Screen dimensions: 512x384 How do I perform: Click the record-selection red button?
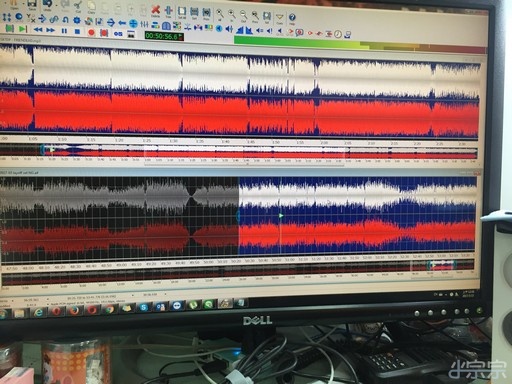pyautogui.click(x=104, y=33)
